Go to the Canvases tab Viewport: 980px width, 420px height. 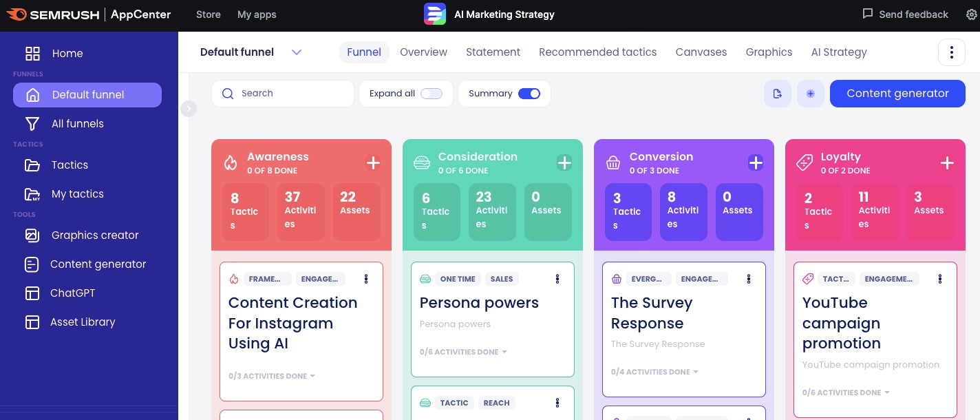pos(701,52)
